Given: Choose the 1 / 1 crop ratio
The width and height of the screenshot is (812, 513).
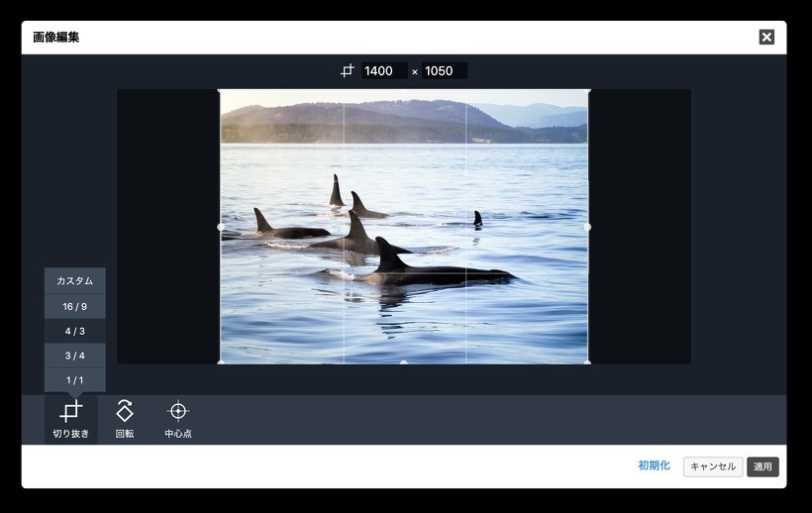Looking at the screenshot, I should [x=74, y=380].
